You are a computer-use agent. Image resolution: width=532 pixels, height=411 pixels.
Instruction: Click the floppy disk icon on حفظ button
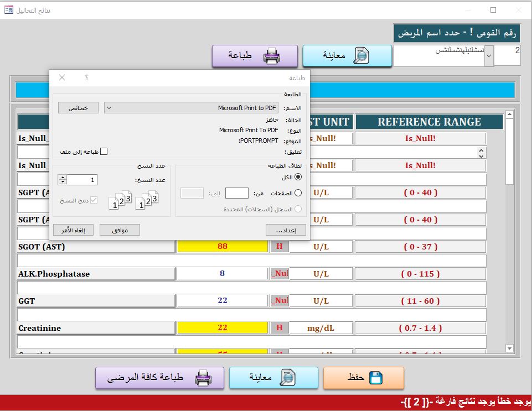[x=376, y=378]
